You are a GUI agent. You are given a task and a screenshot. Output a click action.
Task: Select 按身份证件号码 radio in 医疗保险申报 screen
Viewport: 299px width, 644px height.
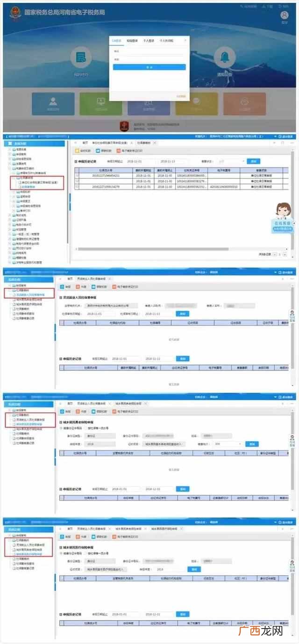61,553
